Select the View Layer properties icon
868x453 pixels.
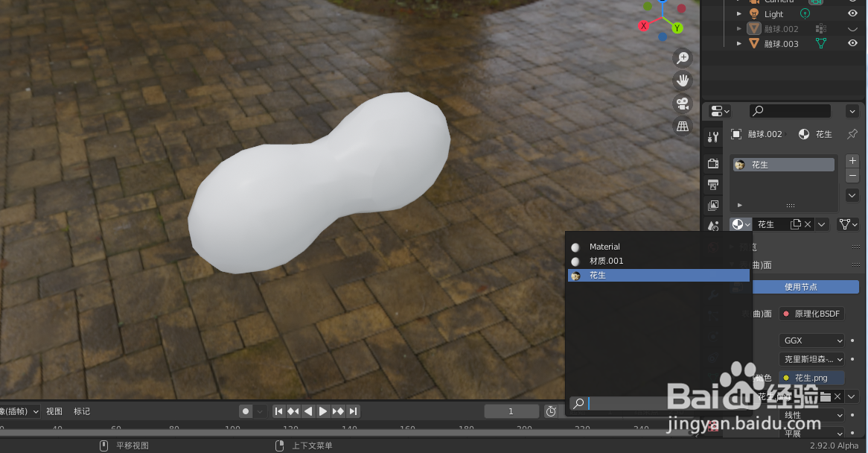point(712,205)
